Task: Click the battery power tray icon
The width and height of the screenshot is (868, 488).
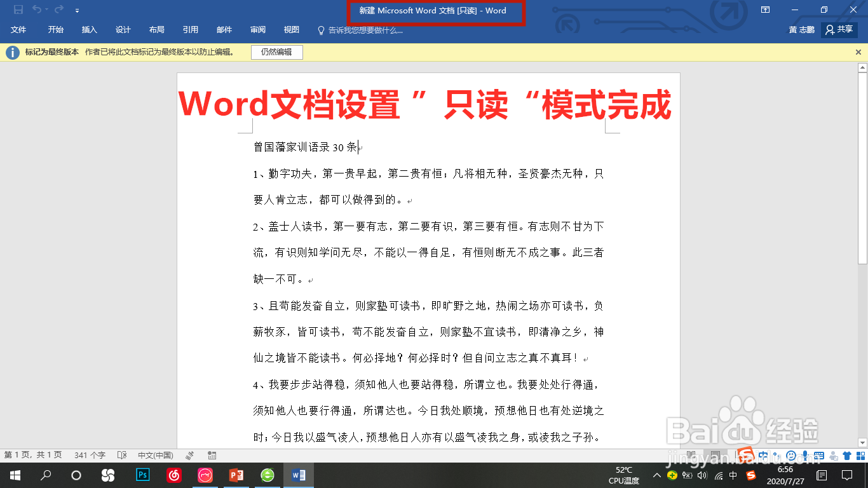Action: click(x=688, y=475)
